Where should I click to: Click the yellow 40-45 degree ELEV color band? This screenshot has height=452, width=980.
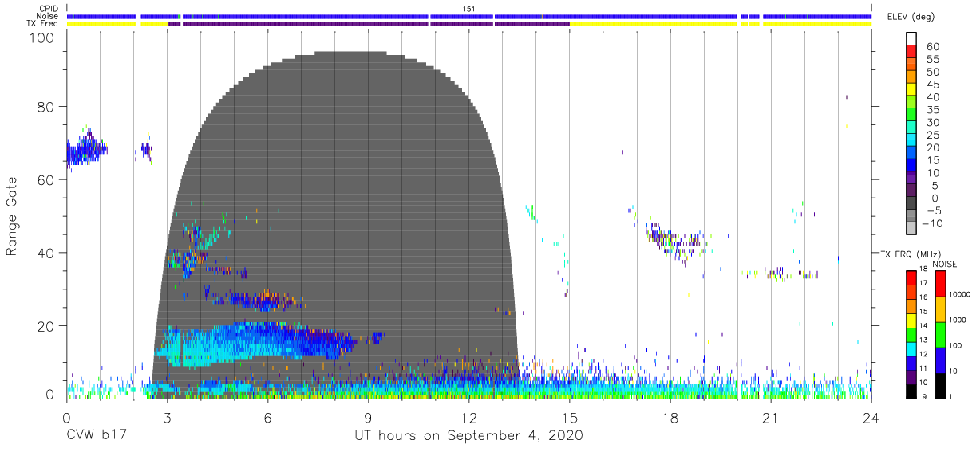912,91
